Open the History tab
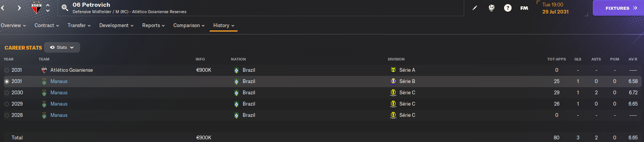 point(223,26)
